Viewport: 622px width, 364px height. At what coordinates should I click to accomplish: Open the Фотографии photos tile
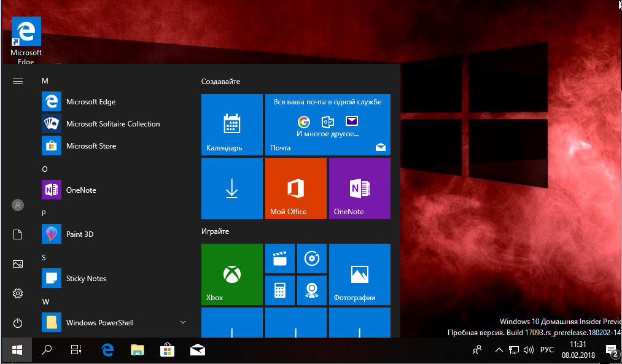[x=359, y=274]
